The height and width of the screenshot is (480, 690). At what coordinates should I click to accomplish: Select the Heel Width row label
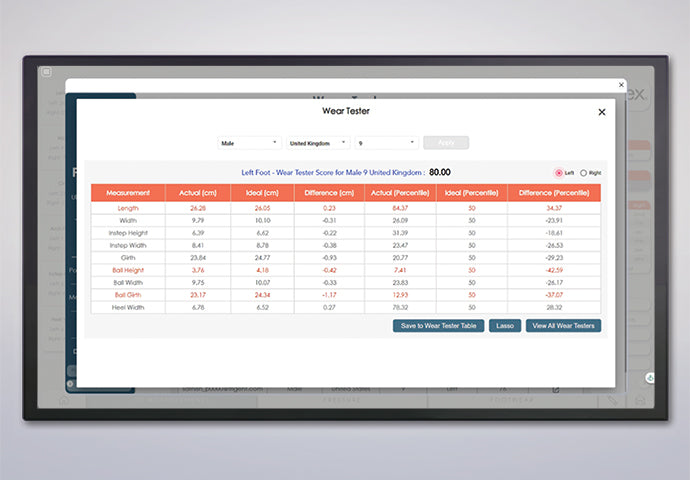pyautogui.click(x=127, y=308)
